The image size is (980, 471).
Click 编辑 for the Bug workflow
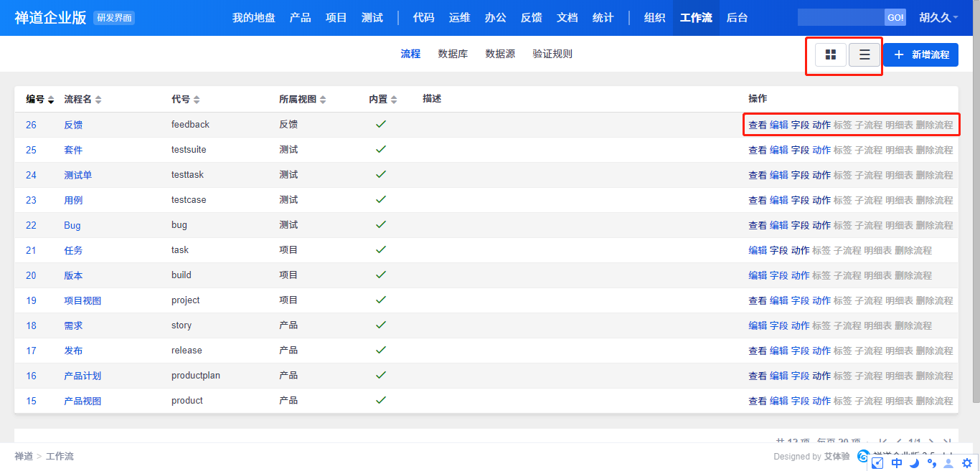(x=778, y=225)
